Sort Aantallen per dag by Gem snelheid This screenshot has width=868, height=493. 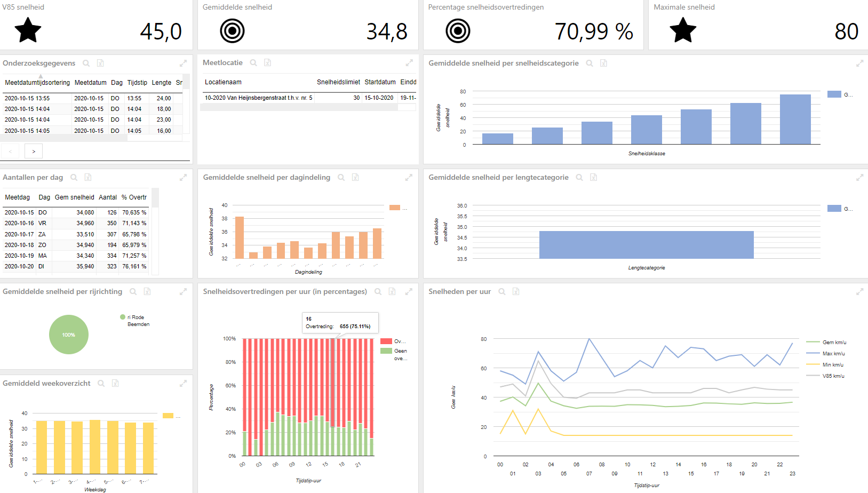click(x=74, y=197)
